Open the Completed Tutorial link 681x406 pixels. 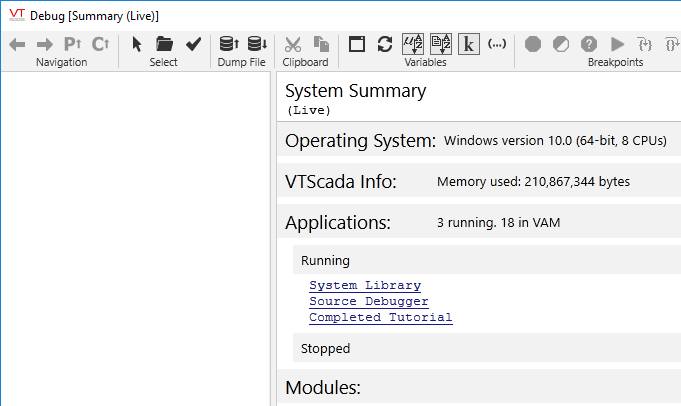(380, 317)
